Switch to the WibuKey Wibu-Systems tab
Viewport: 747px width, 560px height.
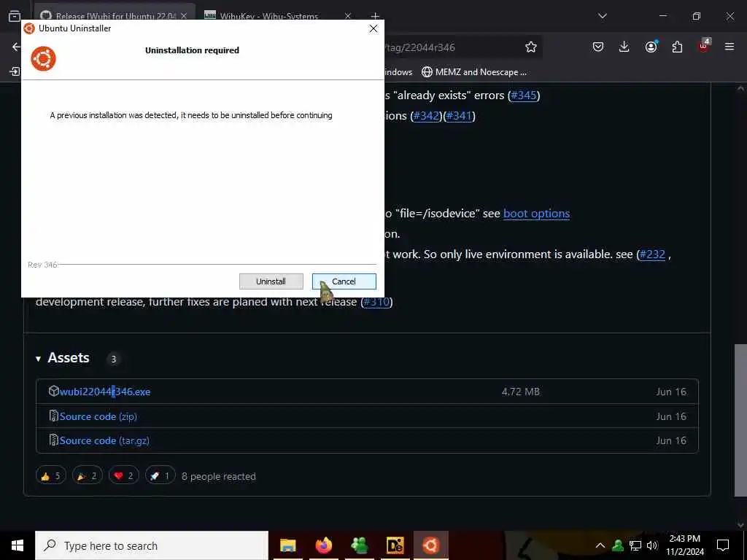tap(270, 16)
